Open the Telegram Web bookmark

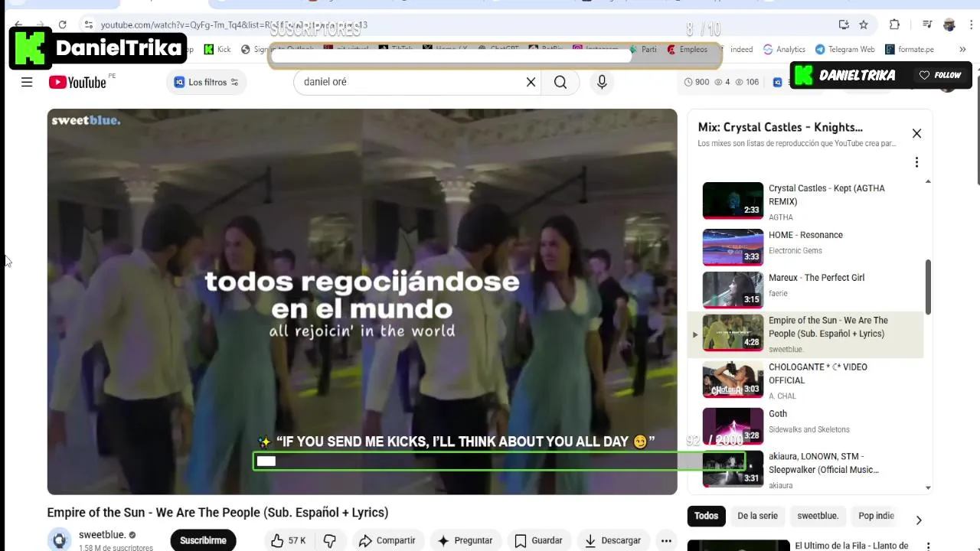point(844,49)
